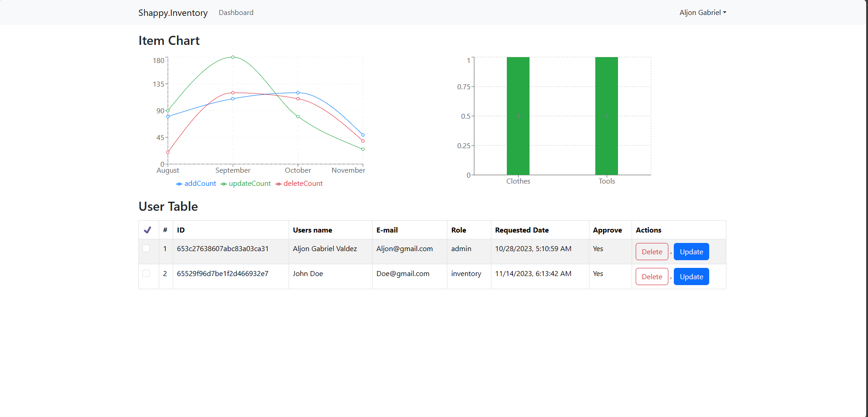Image resolution: width=868 pixels, height=417 pixels.
Task: Open Shappy.Inventory home brand link
Action: tap(173, 13)
